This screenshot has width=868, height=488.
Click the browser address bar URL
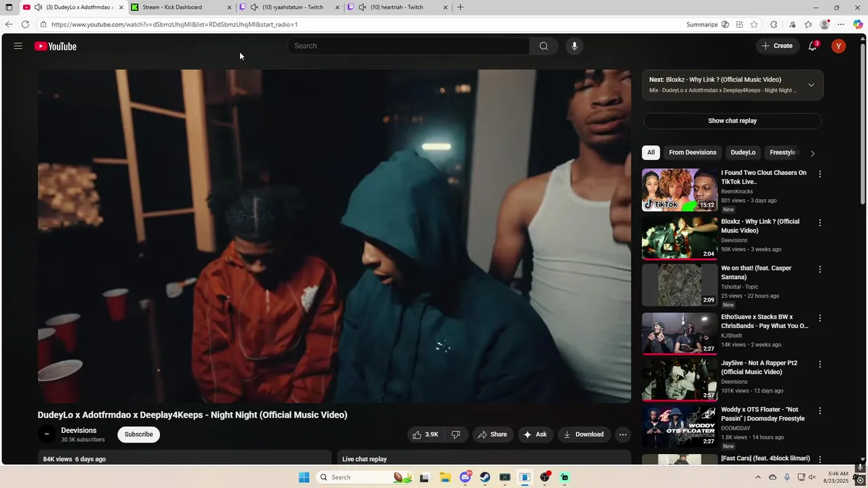coord(174,24)
